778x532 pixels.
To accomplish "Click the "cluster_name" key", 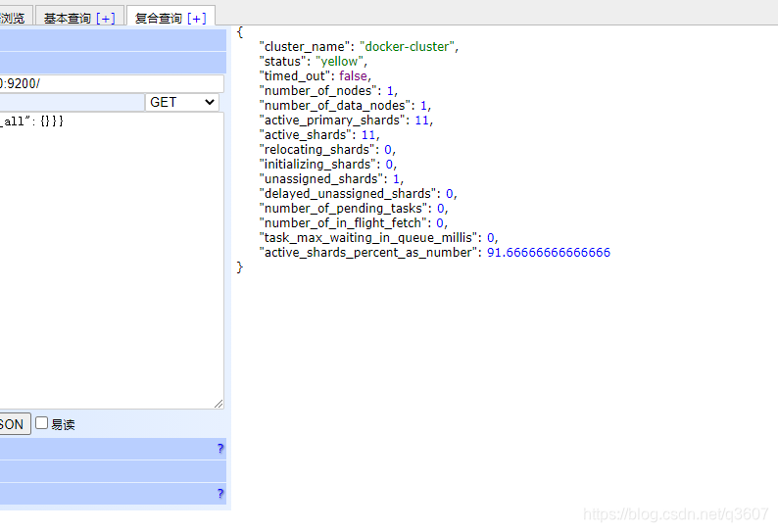I will pos(305,47).
